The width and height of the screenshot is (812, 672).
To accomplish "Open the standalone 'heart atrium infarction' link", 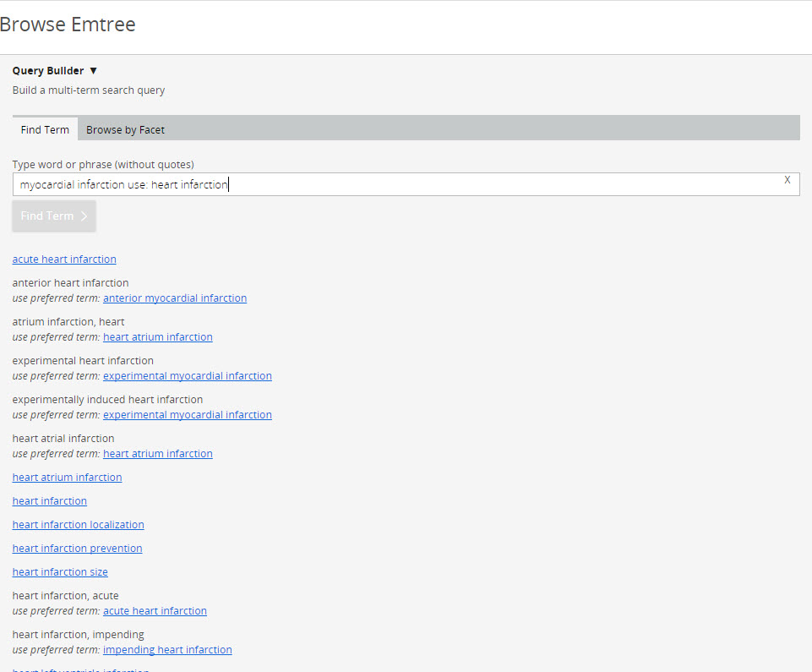I will pyautogui.click(x=67, y=478).
